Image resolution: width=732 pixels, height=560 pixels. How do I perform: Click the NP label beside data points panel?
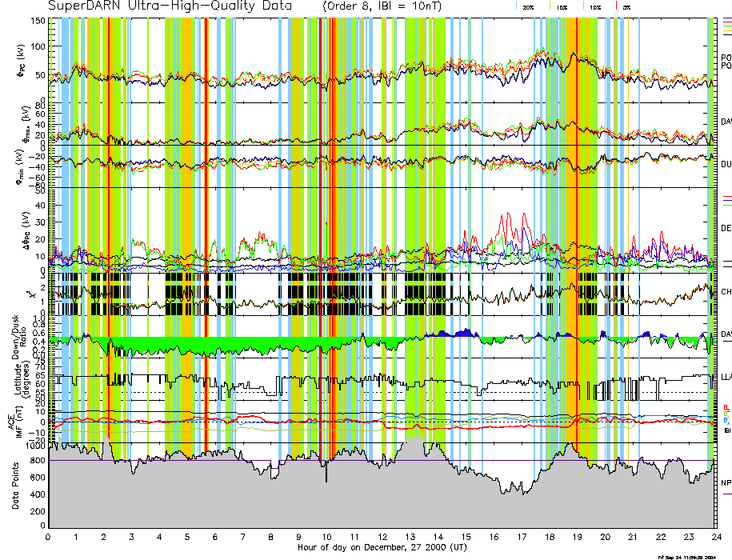click(726, 482)
